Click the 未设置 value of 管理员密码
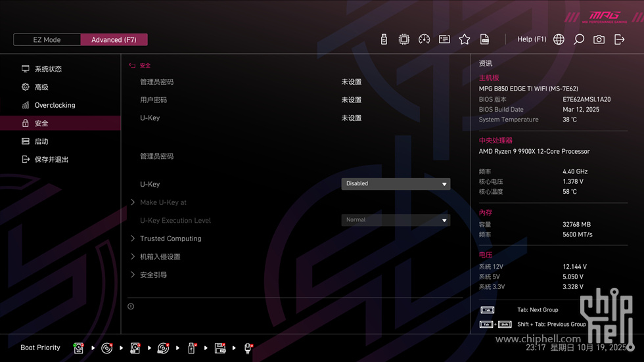Viewport: 644px width, 362px height. pos(351,81)
